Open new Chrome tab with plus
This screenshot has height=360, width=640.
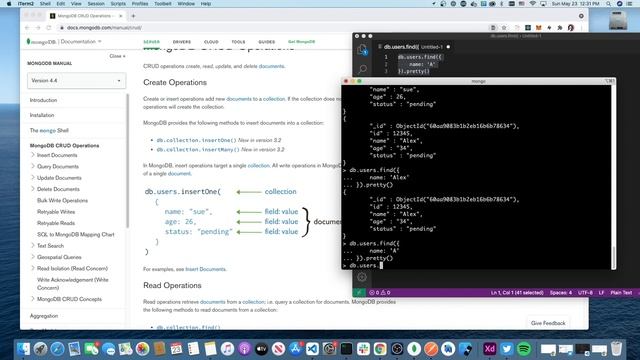tap(133, 16)
